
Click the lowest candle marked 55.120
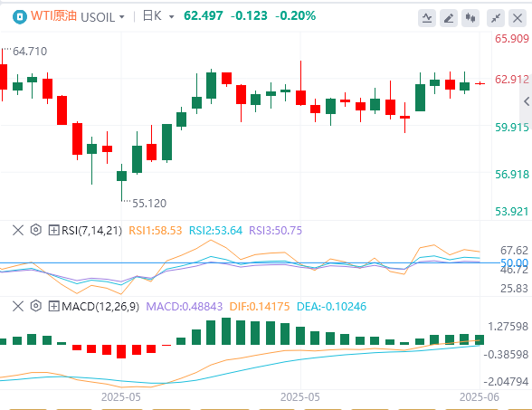(121, 176)
